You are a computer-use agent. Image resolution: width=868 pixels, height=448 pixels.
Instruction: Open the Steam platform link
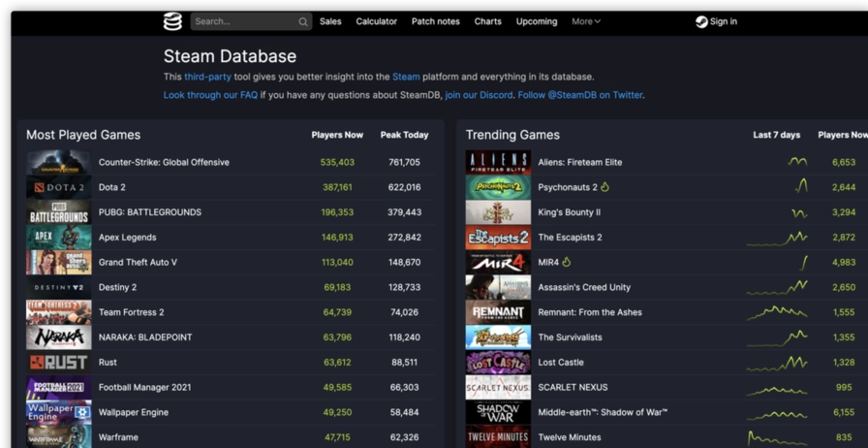click(x=406, y=77)
